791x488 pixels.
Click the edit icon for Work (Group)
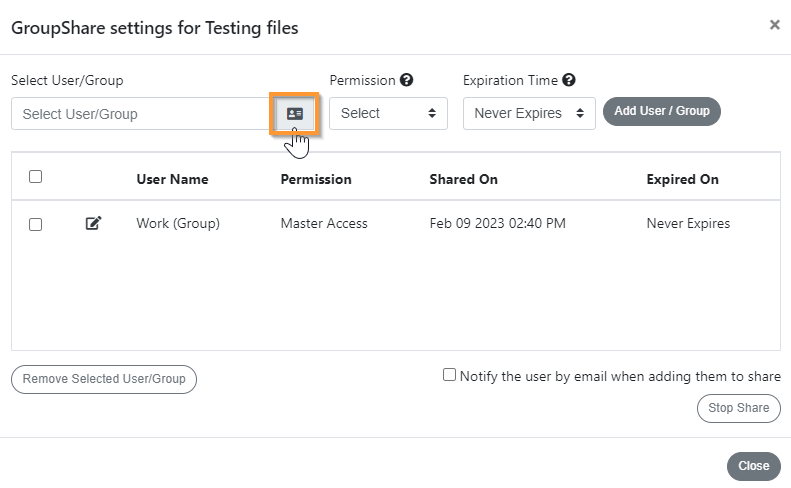pos(93,223)
